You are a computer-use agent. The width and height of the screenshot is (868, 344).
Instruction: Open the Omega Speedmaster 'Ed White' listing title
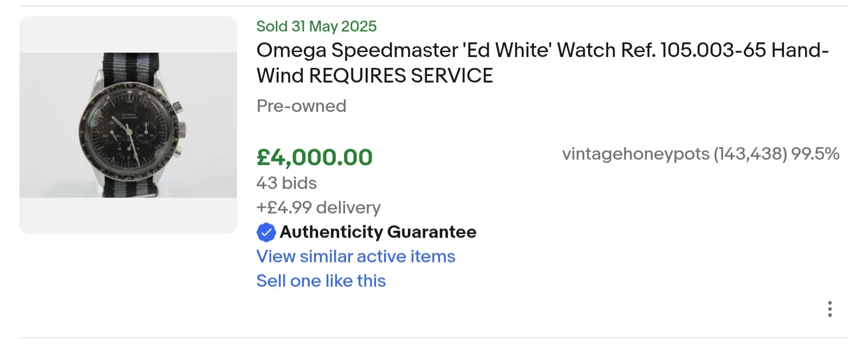542,50
